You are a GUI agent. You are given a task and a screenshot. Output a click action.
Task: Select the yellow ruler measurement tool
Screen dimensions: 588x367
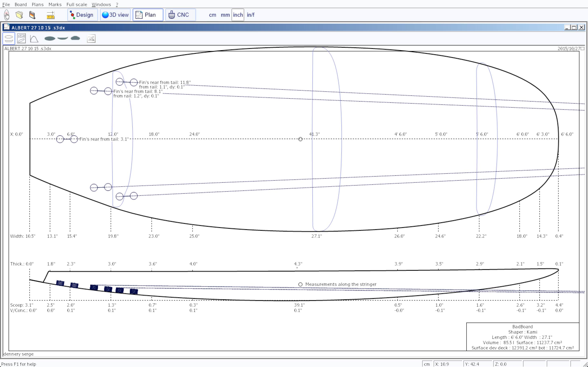point(51,15)
